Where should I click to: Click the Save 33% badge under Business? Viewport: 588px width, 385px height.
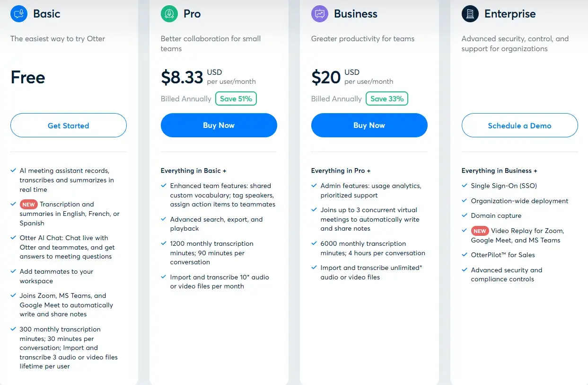pos(387,98)
